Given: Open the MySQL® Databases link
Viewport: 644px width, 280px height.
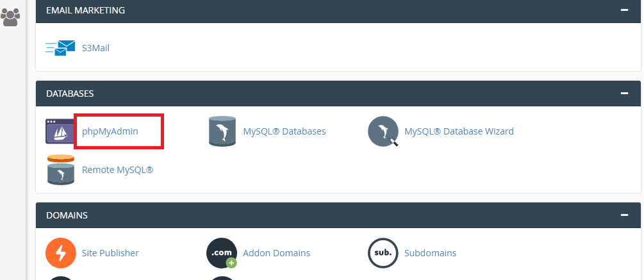Looking at the screenshot, I should click(x=285, y=131).
